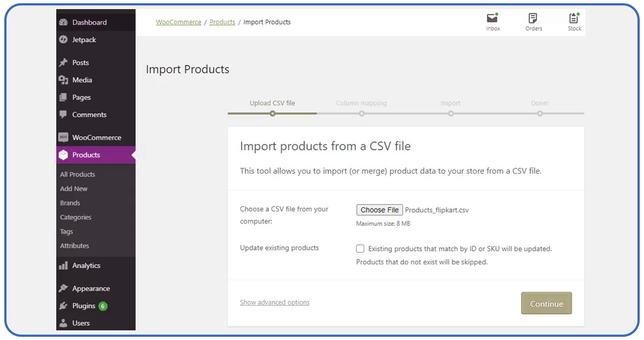This screenshot has width=644, height=340.
Task: Open the Comments bubble icon
Action: point(63,115)
